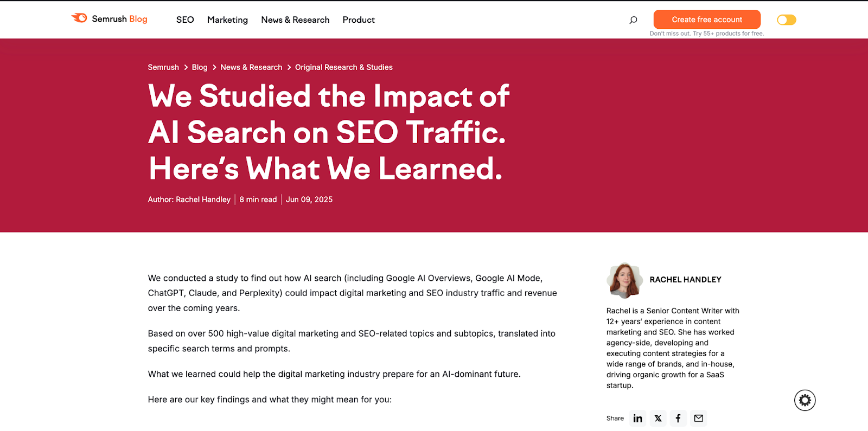The image size is (868, 431).
Task: Click bio text 'Rachel is a Senior Content Writer'
Action: pos(673,348)
